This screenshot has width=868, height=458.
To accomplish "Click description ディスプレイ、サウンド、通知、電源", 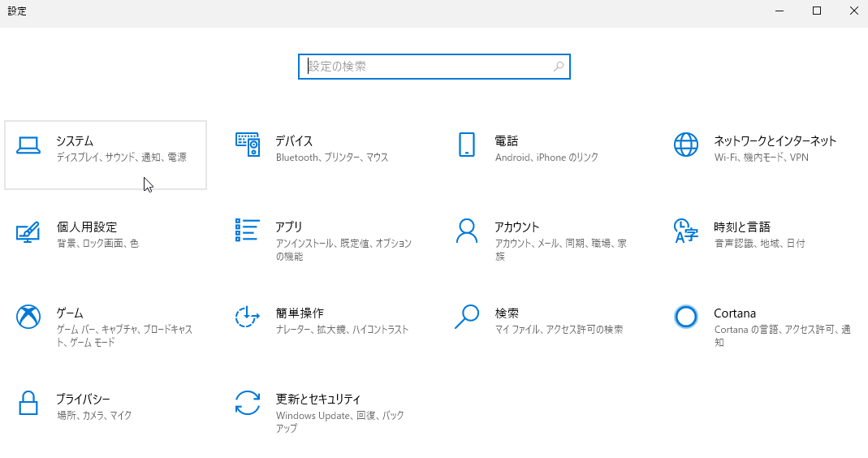I will [x=121, y=158].
